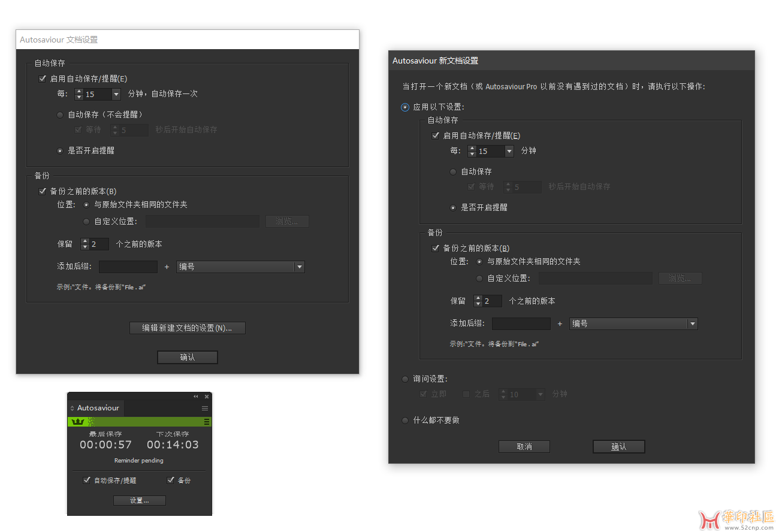Screen dimensions: 776x532
Task: Toggle 备份之前的版本 in 文档设置 dialog
Action: pos(43,191)
